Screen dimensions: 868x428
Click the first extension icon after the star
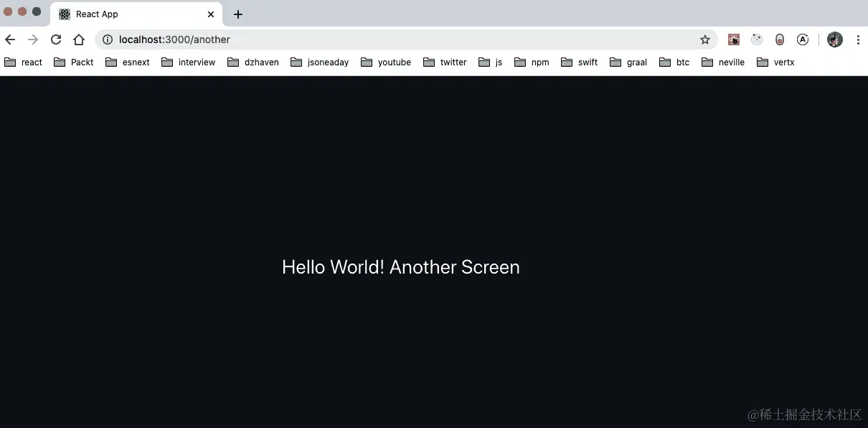(734, 39)
